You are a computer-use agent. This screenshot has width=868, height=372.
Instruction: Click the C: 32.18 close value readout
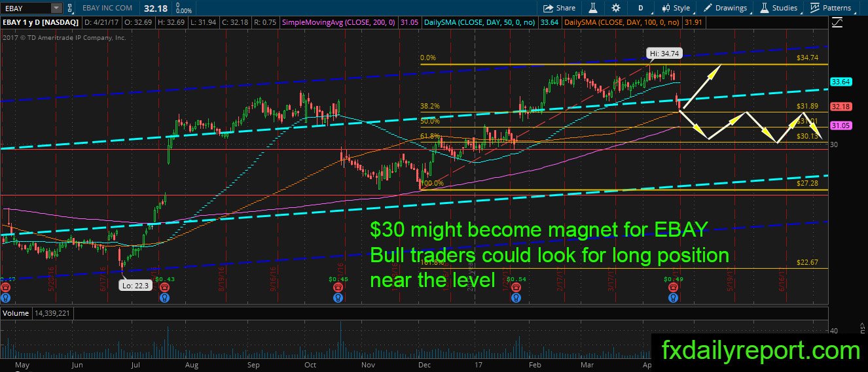234,23
